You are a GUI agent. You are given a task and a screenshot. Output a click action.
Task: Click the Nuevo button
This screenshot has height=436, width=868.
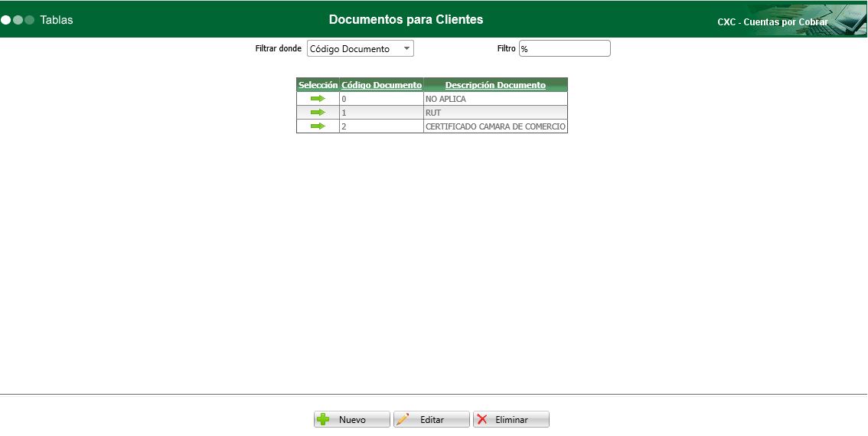[x=352, y=419]
